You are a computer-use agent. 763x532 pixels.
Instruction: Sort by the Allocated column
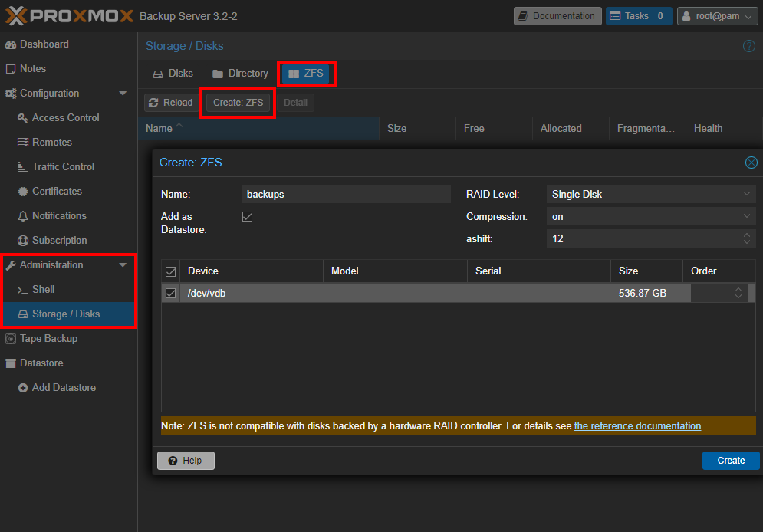pos(571,128)
